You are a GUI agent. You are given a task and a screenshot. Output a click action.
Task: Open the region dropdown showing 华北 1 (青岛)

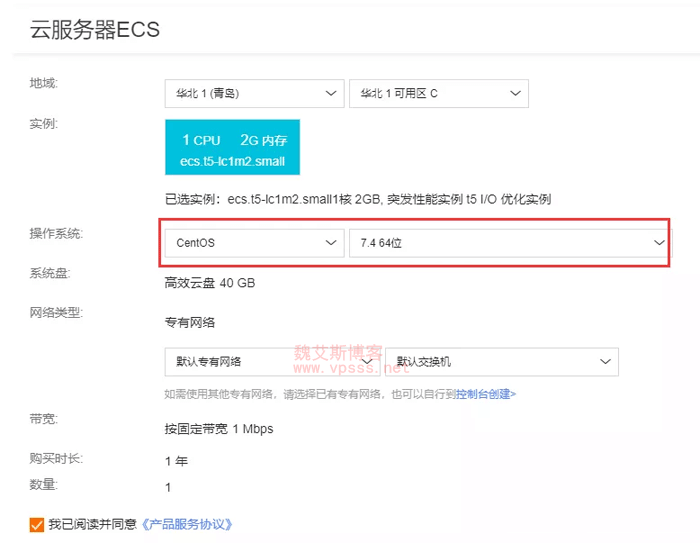pyautogui.click(x=254, y=94)
